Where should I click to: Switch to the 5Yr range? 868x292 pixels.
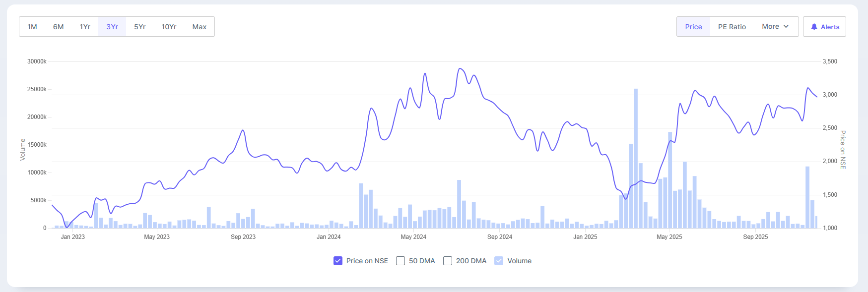point(140,27)
